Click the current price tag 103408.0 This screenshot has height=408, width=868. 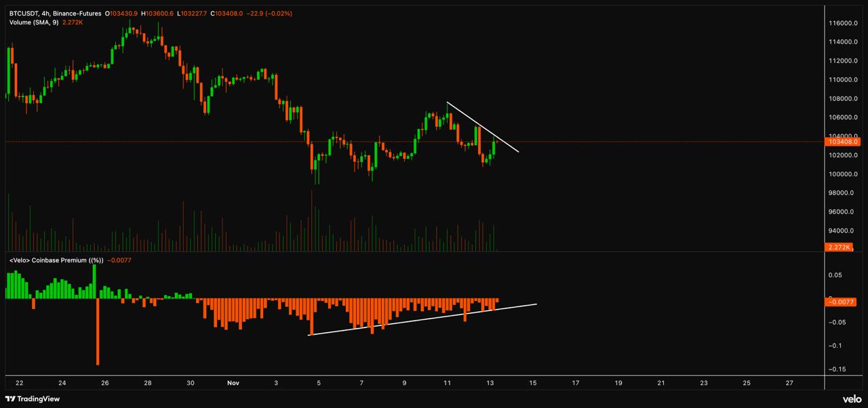click(844, 142)
